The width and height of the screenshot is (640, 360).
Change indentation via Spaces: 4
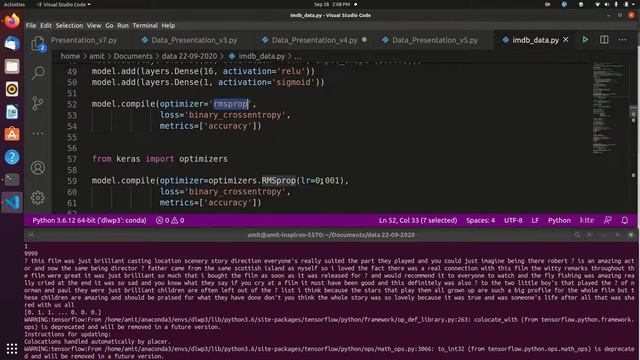tap(480, 220)
